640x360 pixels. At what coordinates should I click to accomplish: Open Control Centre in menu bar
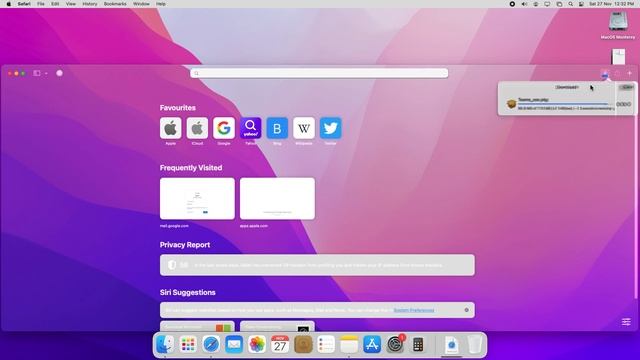coord(581,4)
